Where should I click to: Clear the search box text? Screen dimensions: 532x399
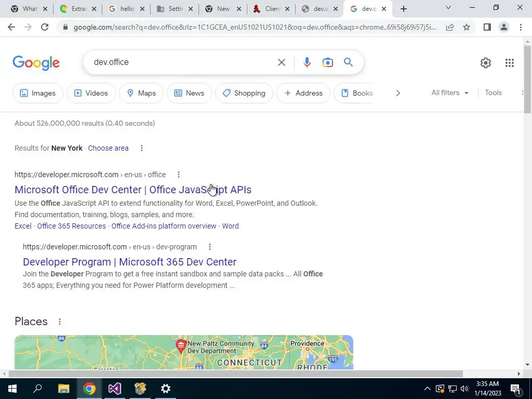(x=281, y=62)
